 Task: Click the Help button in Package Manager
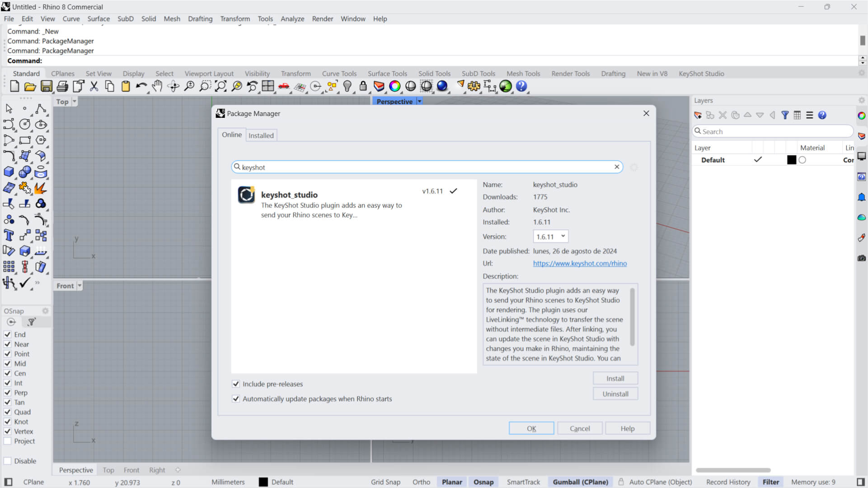628,429
